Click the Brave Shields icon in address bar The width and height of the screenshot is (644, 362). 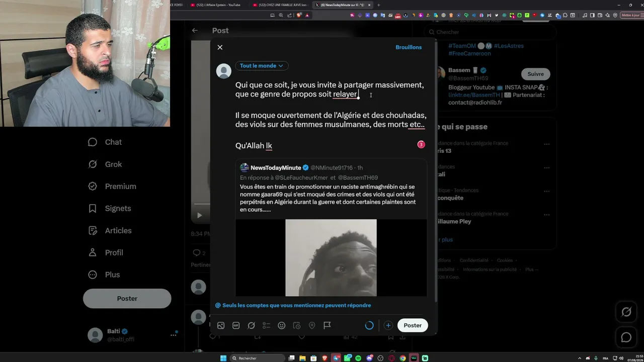pos(299,15)
